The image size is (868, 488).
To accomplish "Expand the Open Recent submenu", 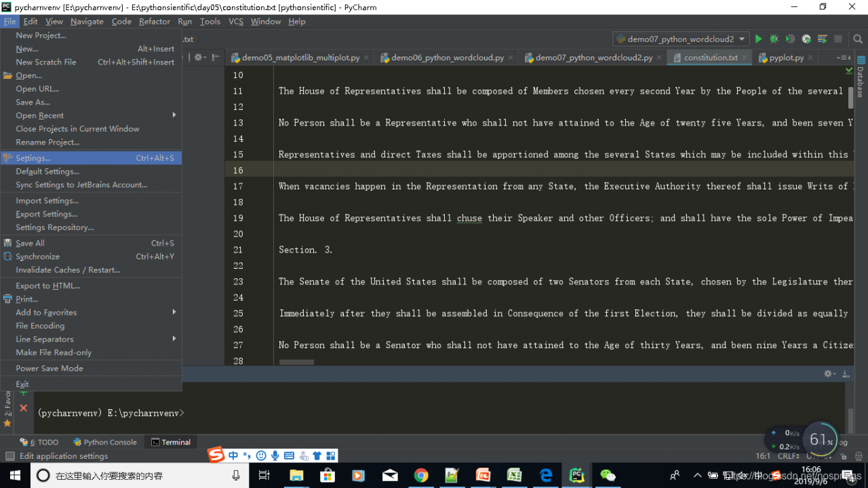I will pos(91,115).
